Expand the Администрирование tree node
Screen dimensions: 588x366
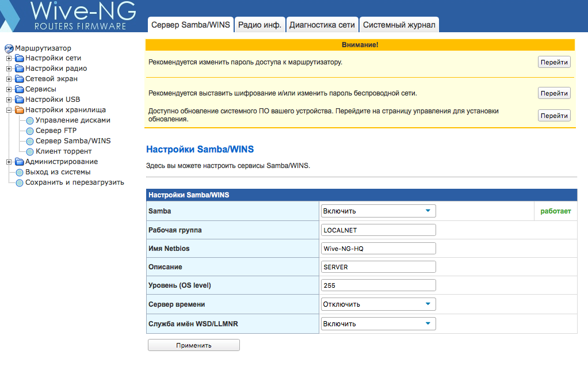(9, 162)
